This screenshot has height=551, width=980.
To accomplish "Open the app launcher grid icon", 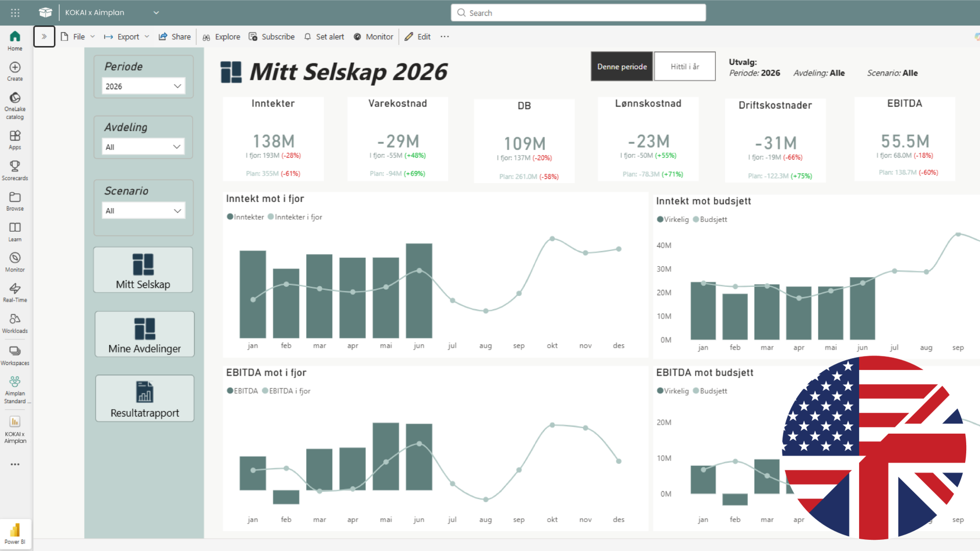I will pos(15,13).
